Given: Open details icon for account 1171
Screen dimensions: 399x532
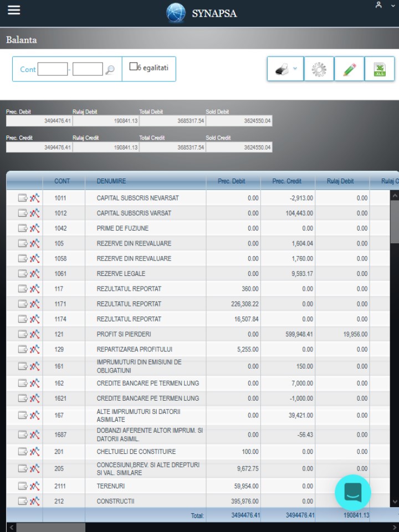Looking at the screenshot, I should [23, 304].
